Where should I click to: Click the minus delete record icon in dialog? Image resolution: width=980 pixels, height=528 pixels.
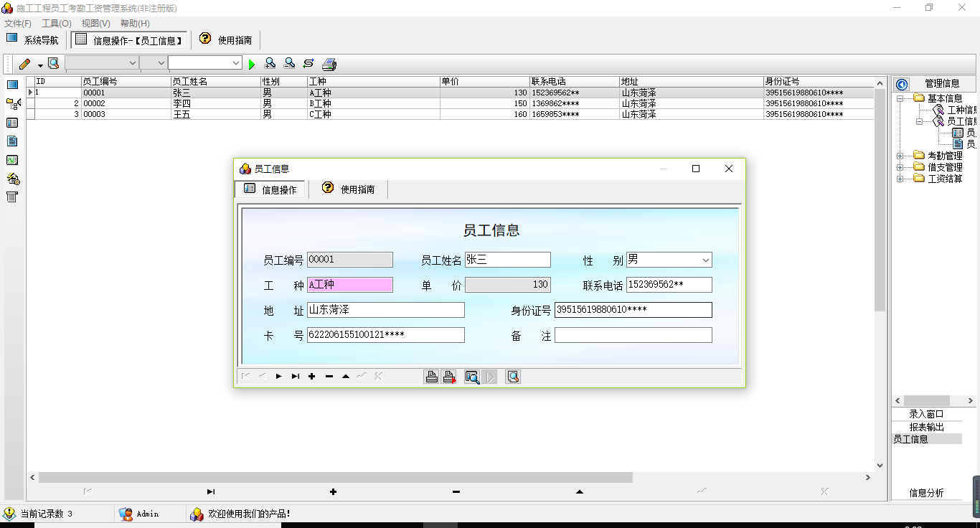[x=329, y=376]
